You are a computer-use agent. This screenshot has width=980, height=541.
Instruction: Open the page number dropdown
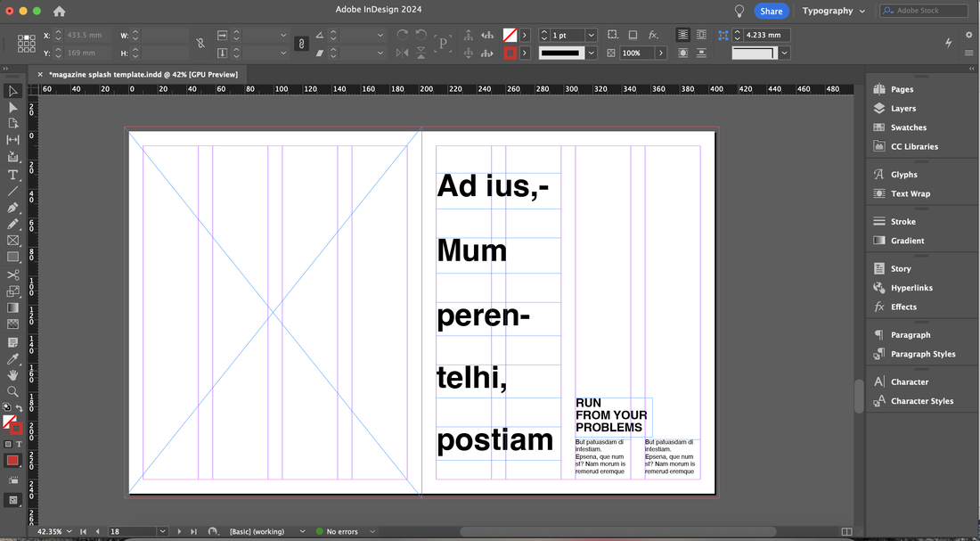click(162, 531)
